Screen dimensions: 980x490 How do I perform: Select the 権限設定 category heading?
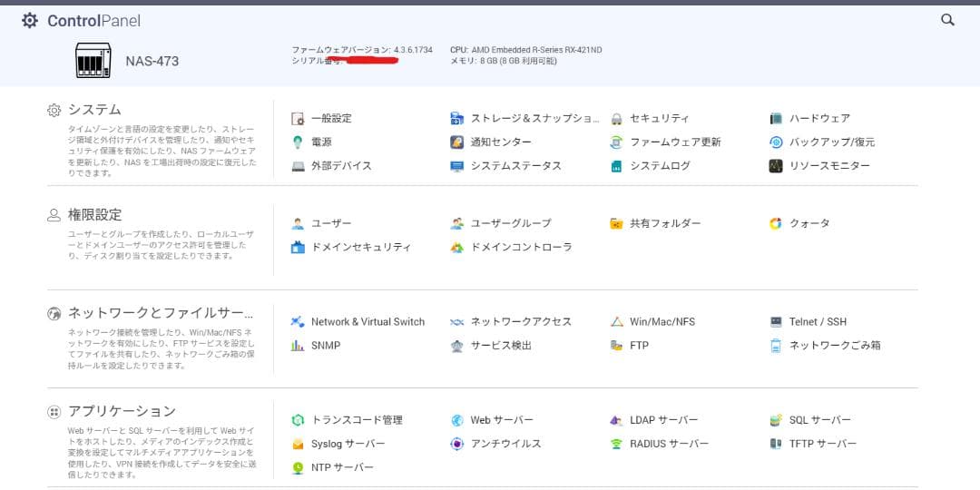point(95,215)
